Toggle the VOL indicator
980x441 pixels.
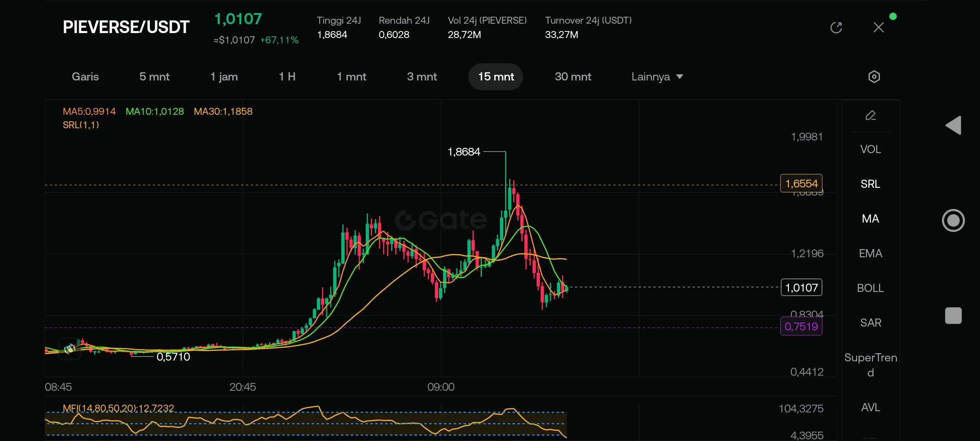coord(871,149)
